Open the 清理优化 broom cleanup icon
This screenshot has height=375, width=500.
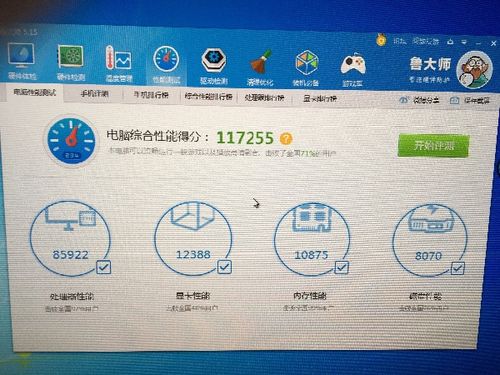tap(260, 67)
